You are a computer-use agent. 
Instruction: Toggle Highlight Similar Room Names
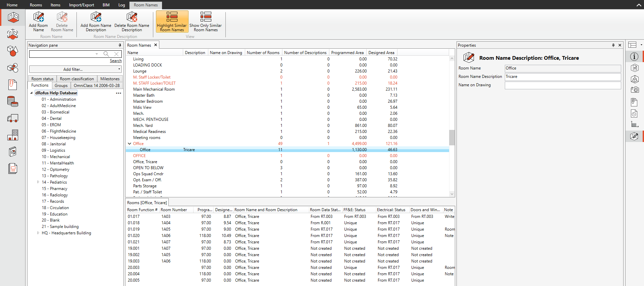pyautogui.click(x=172, y=21)
